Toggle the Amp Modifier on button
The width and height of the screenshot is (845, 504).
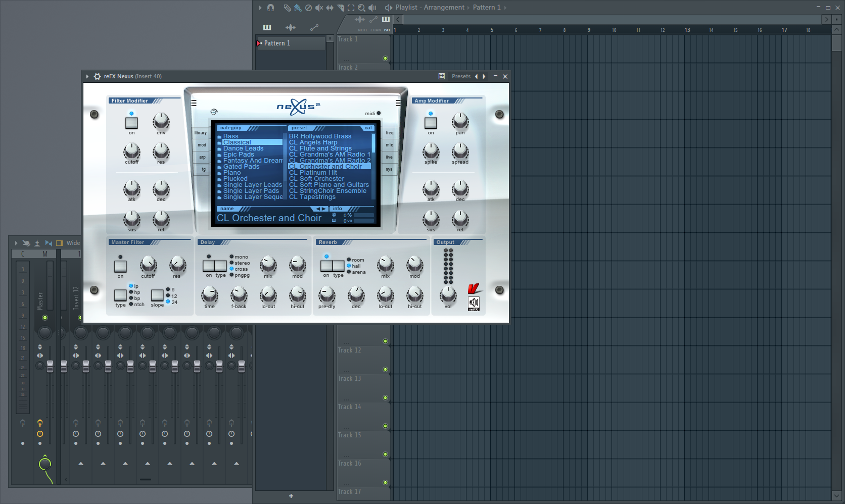pos(431,123)
